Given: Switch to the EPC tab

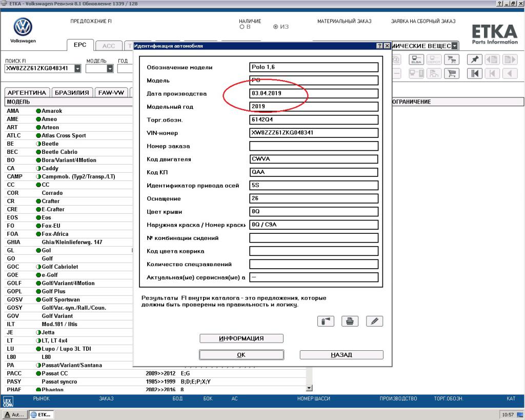Looking at the screenshot, I should click(x=80, y=45).
